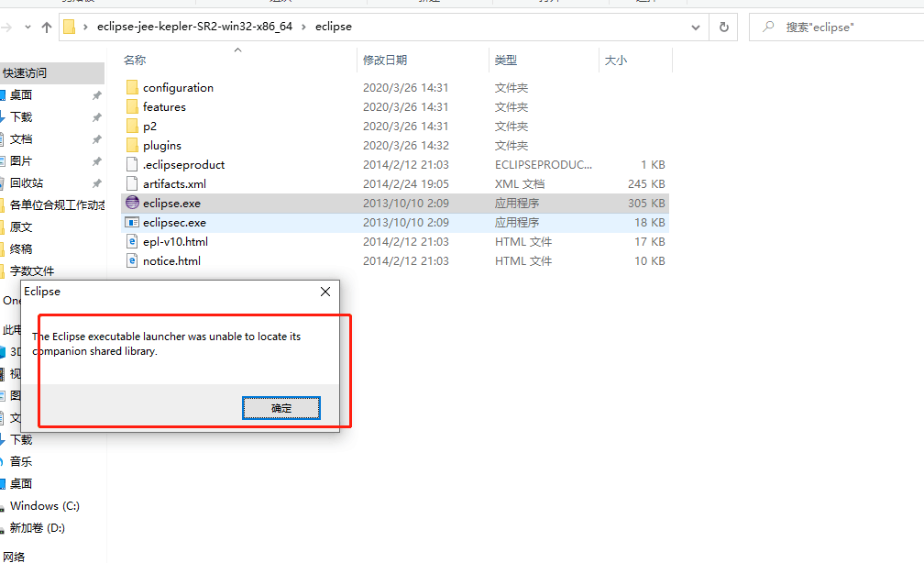Open 字数文件 folder in sidebar
The height and width of the screenshot is (563, 924).
point(32,271)
